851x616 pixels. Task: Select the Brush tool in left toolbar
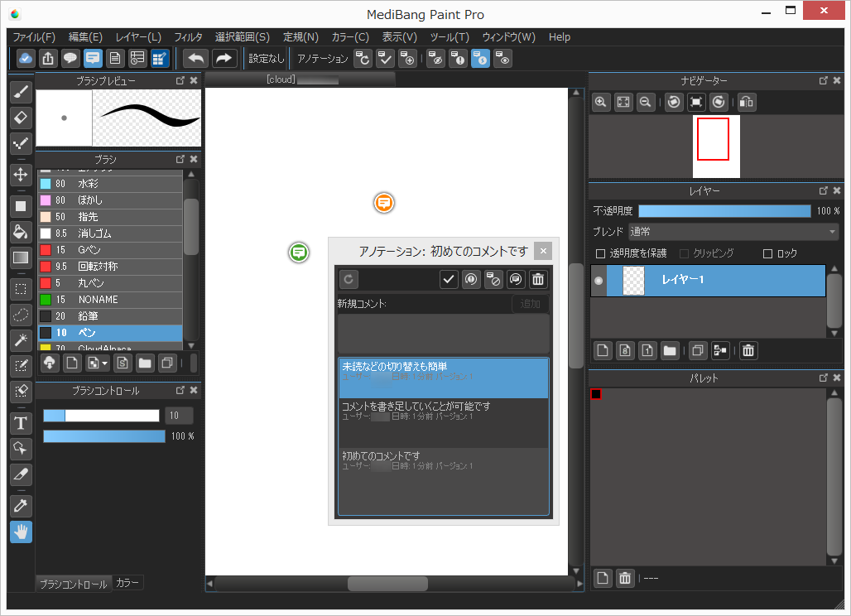pos(21,92)
